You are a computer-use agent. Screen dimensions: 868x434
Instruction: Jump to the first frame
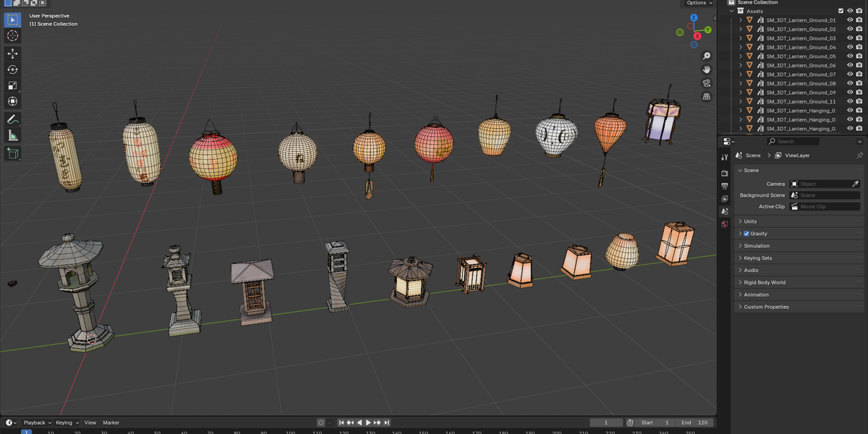341,422
